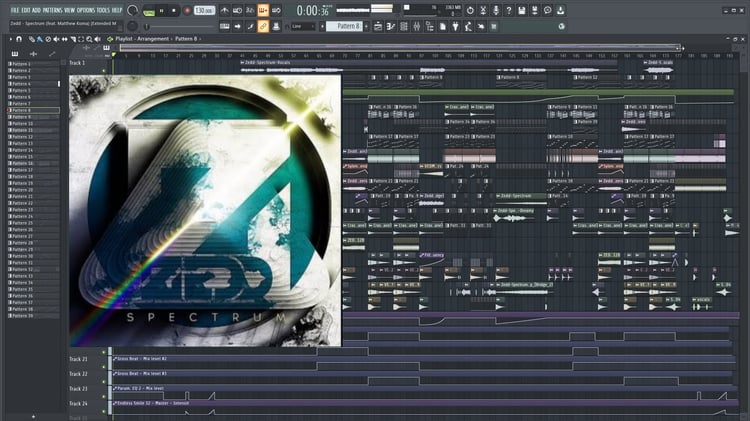Select the playlist zoom tool
Image resolution: width=750 pixels, height=421 pixels.
pos(89,39)
